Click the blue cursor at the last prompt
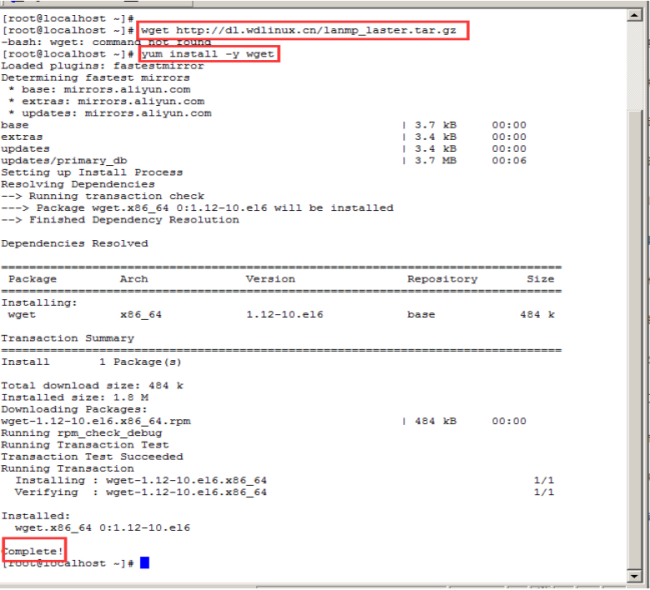 (144, 563)
